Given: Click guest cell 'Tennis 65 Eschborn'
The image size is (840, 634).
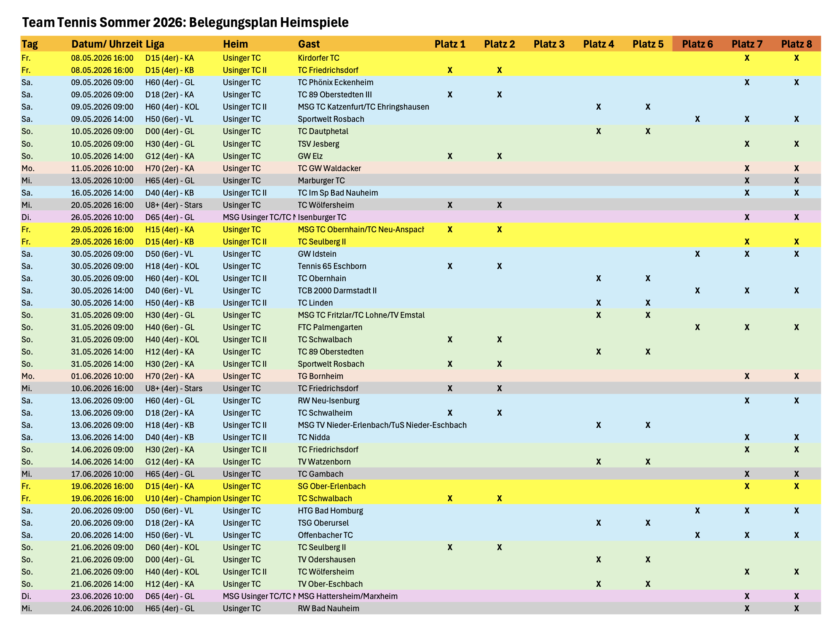Looking at the screenshot, I should (332, 266).
